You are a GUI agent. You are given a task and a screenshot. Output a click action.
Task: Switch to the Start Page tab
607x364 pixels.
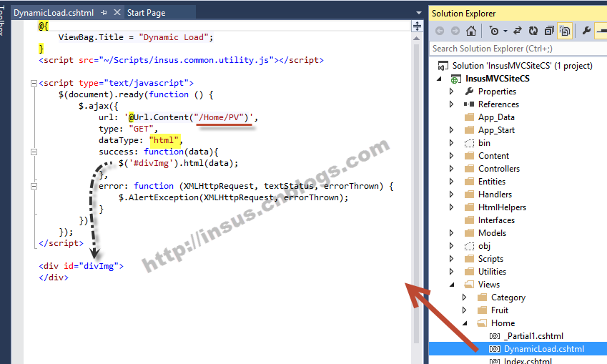147,13
